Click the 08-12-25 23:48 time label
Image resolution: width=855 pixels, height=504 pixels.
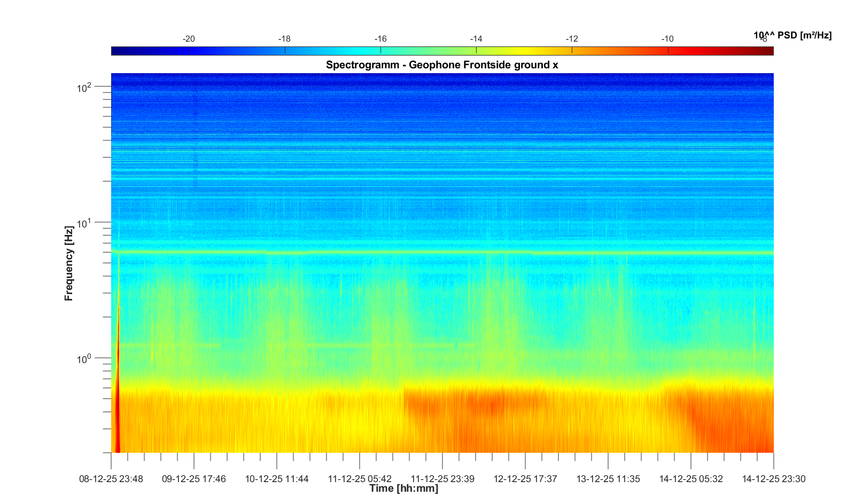111,479
